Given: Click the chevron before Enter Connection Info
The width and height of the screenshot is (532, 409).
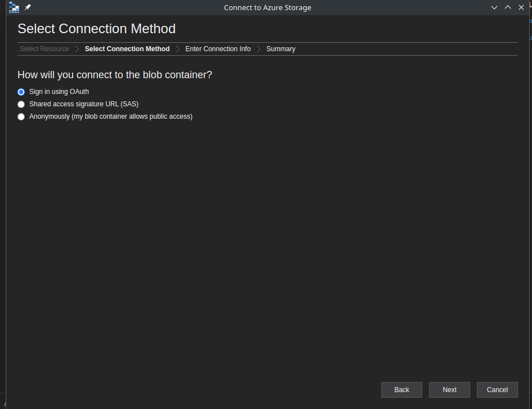Looking at the screenshot, I should click(x=178, y=49).
